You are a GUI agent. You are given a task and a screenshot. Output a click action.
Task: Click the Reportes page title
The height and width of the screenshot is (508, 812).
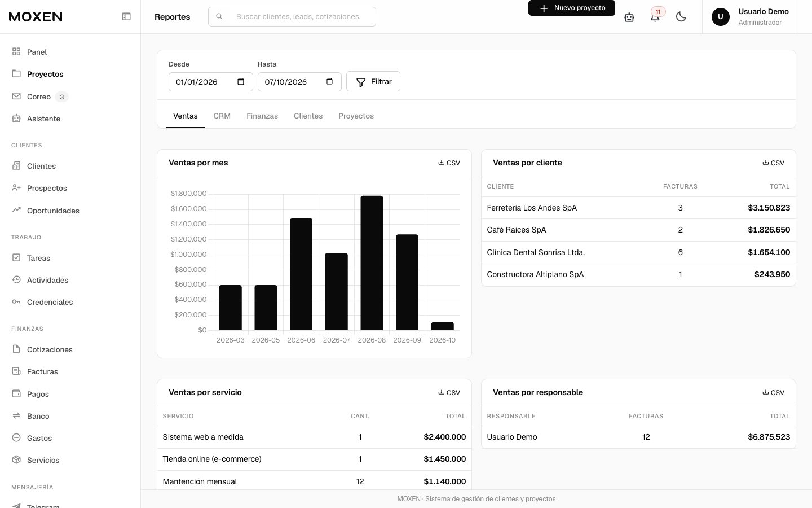click(173, 17)
